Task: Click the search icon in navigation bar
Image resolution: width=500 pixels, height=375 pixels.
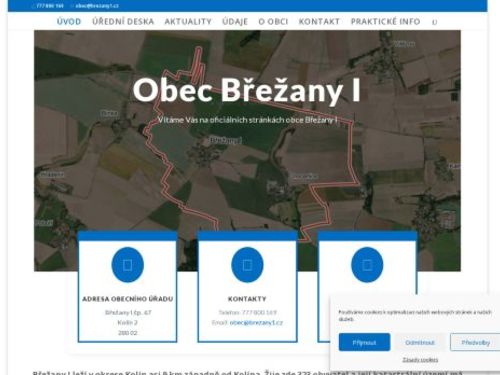Action: tap(434, 22)
